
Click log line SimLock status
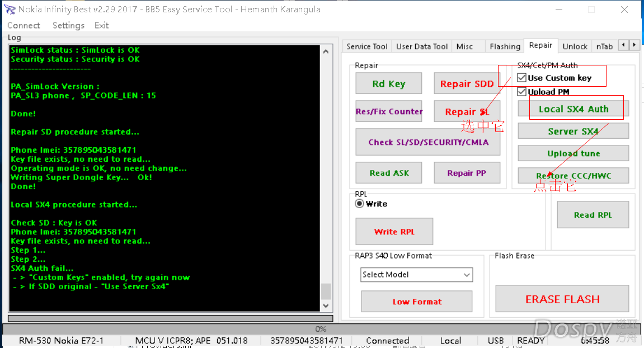click(x=75, y=50)
